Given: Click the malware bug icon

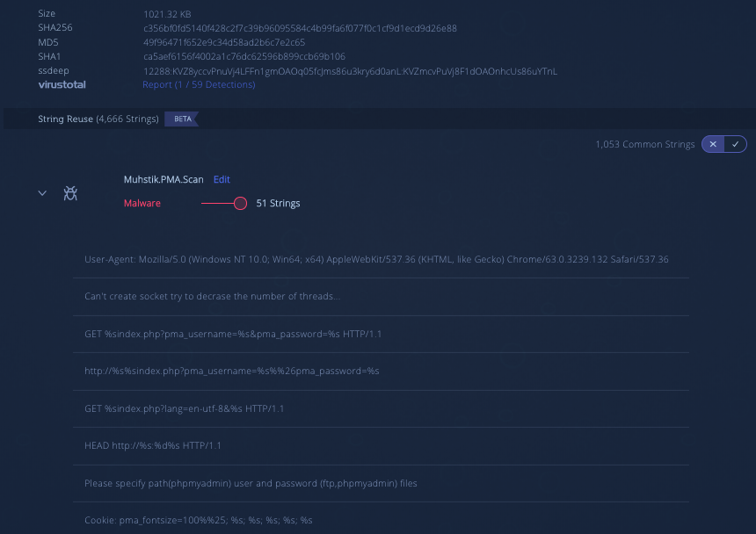Looking at the screenshot, I should click(70, 193).
